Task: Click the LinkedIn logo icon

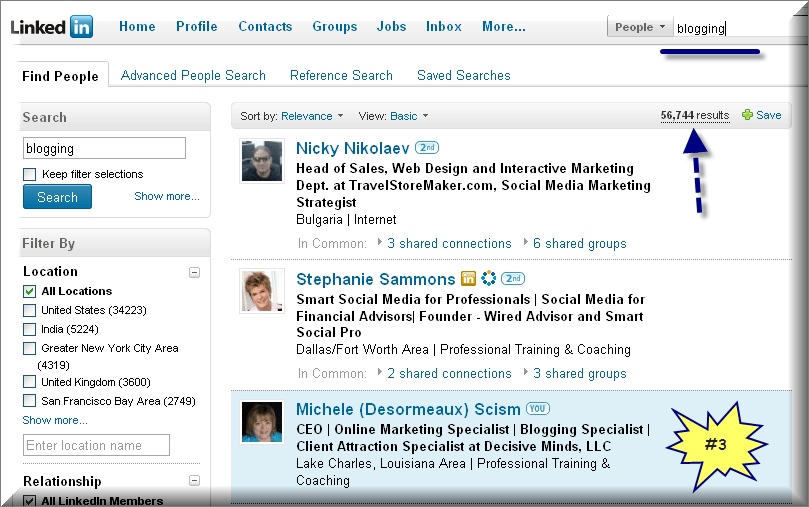Action: (52, 27)
